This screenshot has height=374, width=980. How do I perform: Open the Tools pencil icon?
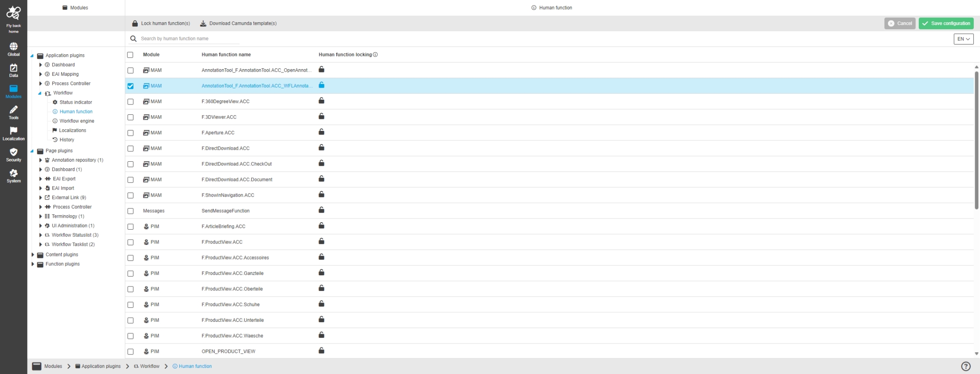(14, 109)
